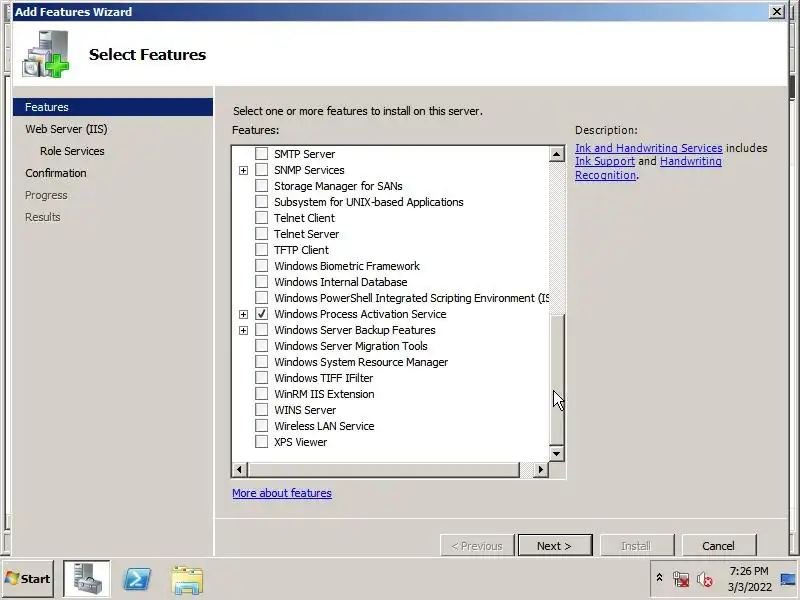Check the SNMP Services checkbox

(261, 169)
